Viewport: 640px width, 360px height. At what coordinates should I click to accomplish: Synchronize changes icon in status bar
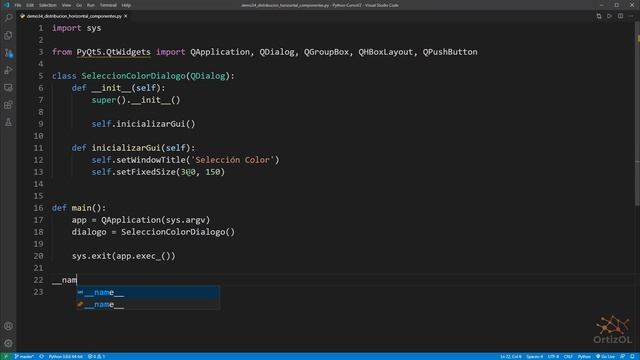click(41, 356)
